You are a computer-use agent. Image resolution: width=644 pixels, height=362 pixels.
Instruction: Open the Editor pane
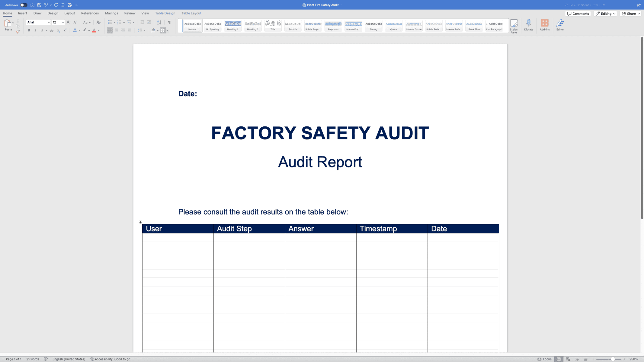(x=560, y=25)
